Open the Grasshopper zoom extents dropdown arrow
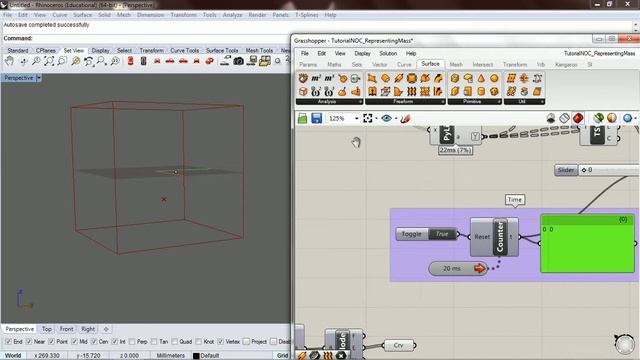Screen dimensions: 640x360 376,119
